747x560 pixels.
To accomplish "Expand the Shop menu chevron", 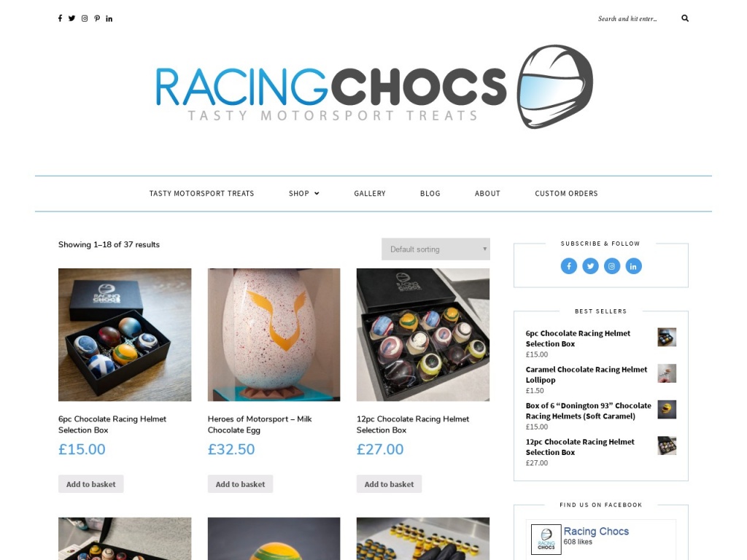I will (317, 193).
